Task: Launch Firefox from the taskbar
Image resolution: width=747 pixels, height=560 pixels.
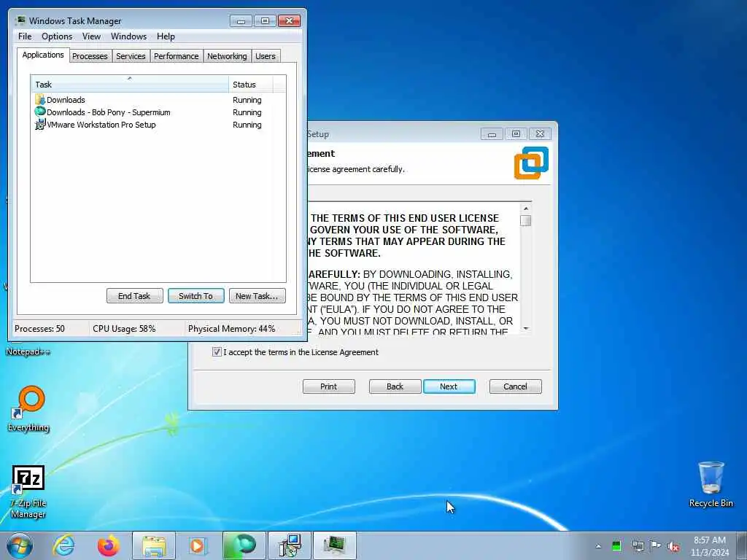Action: coord(109,545)
